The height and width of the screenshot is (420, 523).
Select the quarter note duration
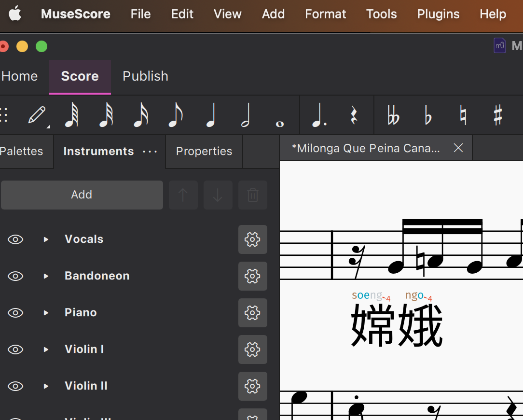(210, 115)
